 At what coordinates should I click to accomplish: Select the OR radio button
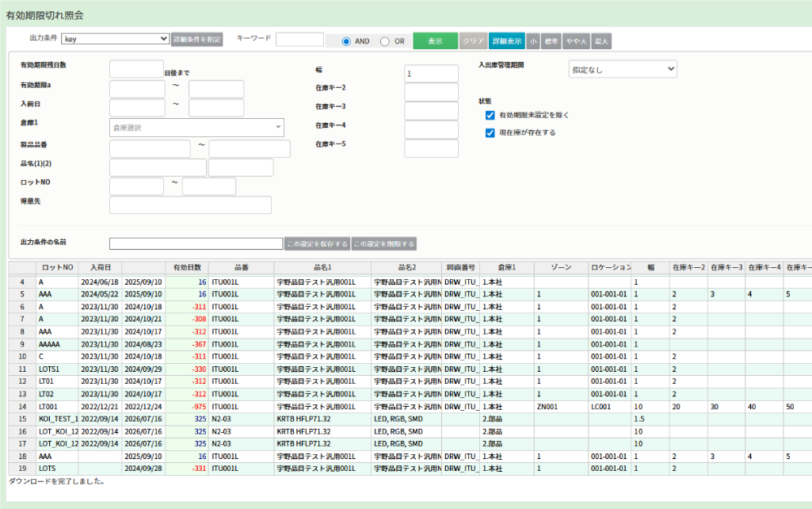[385, 41]
